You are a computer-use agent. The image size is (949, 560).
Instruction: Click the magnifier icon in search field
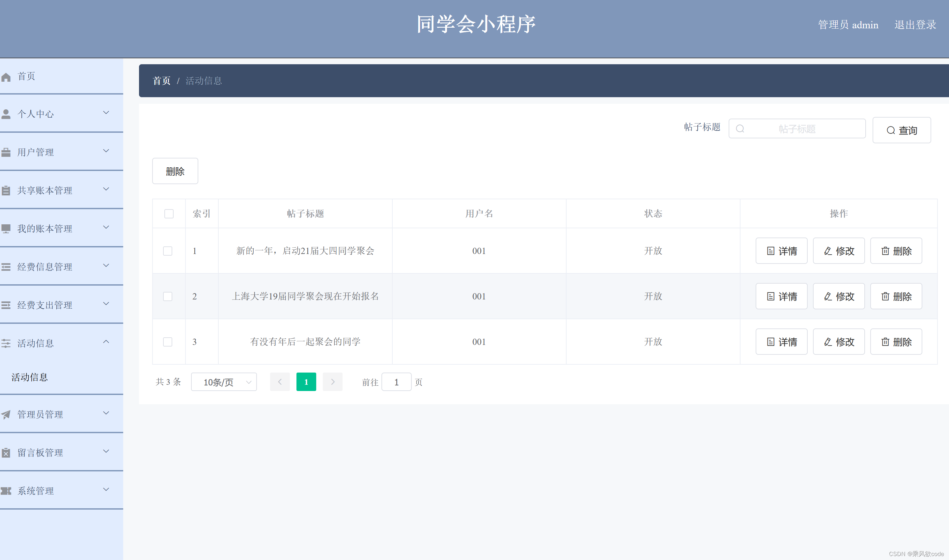point(740,129)
